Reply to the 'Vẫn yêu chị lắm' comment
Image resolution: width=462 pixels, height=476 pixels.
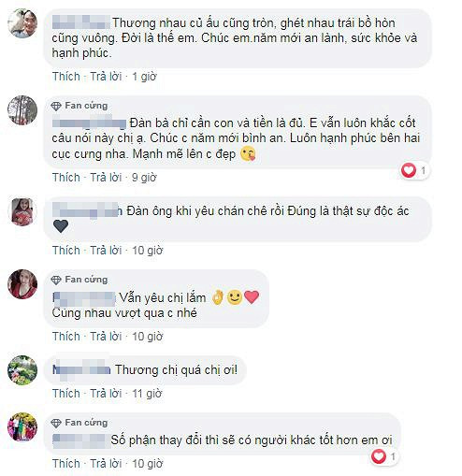[106, 337]
